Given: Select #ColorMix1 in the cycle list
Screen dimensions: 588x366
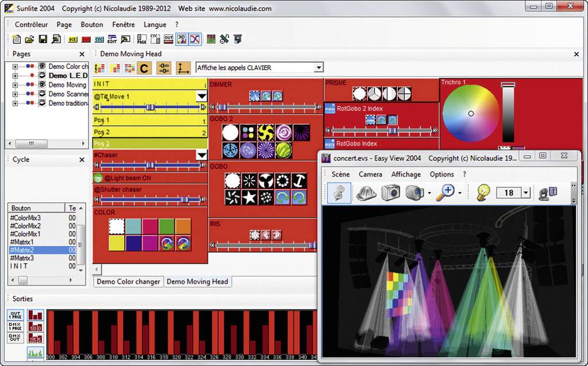Looking at the screenshot, I should (25, 234).
